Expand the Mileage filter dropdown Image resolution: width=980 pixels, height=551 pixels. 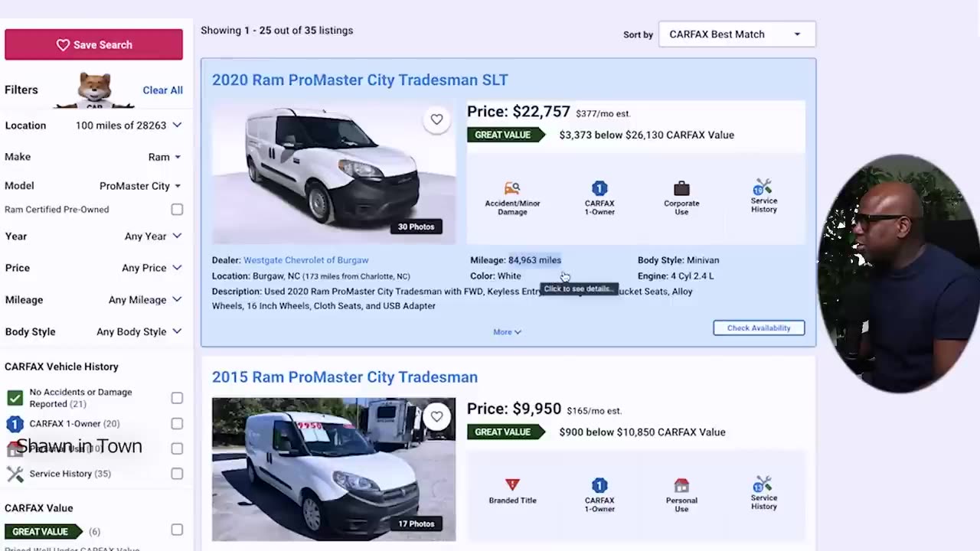93,299
